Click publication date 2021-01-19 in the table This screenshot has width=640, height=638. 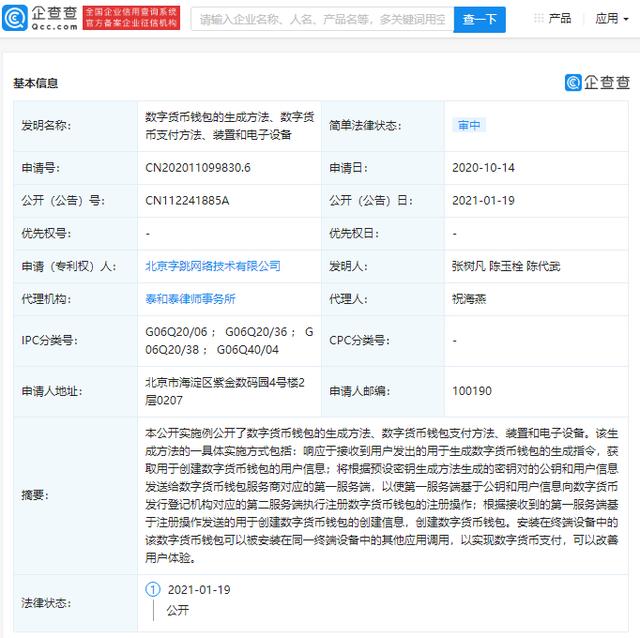click(483, 200)
